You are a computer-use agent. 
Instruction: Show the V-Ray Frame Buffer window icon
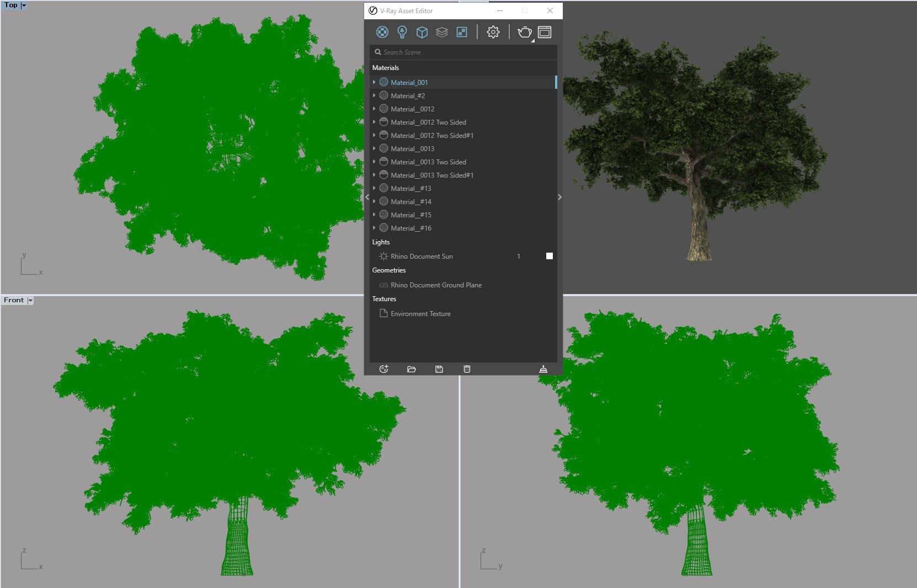(545, 32)
